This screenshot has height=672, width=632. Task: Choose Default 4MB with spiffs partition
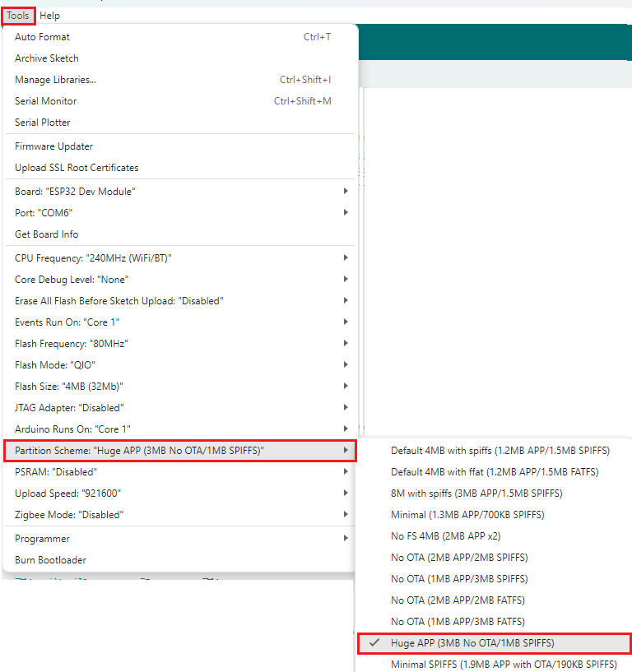(494, 451)
